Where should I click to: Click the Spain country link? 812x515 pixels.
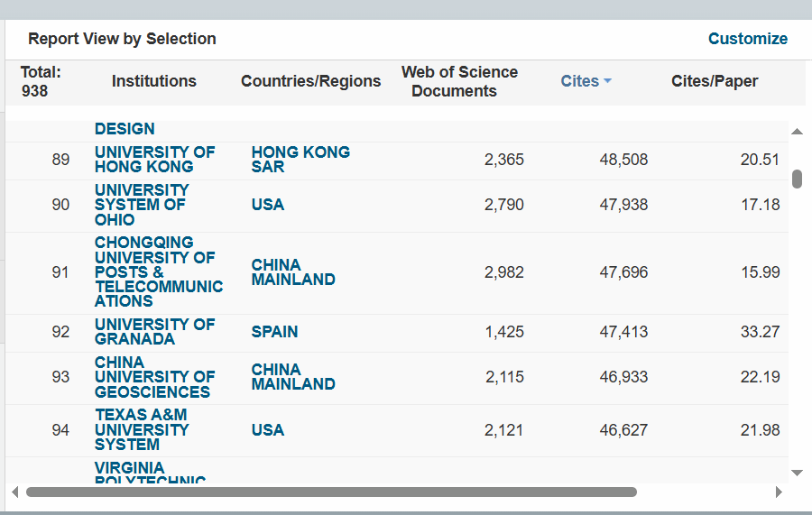274,332
